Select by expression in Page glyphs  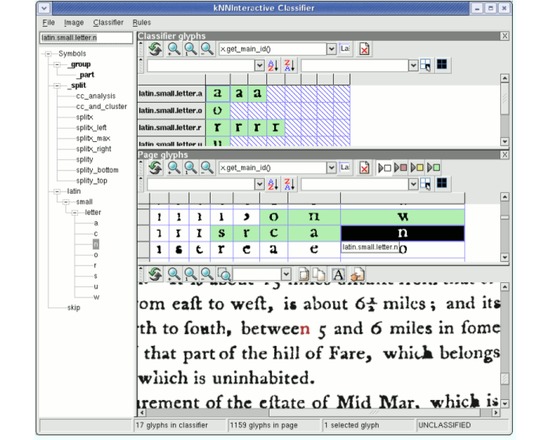tap(425, 184)
